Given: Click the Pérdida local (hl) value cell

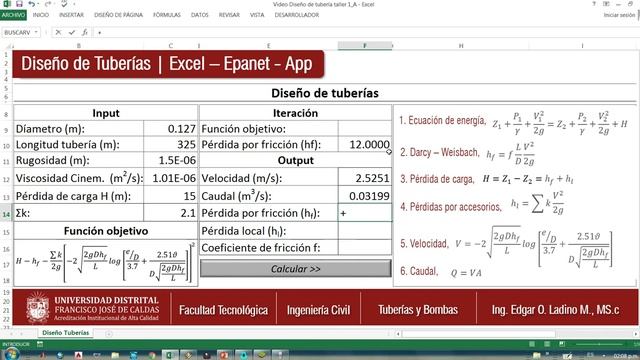Looking at the screenshot, I should coord(365,231).
